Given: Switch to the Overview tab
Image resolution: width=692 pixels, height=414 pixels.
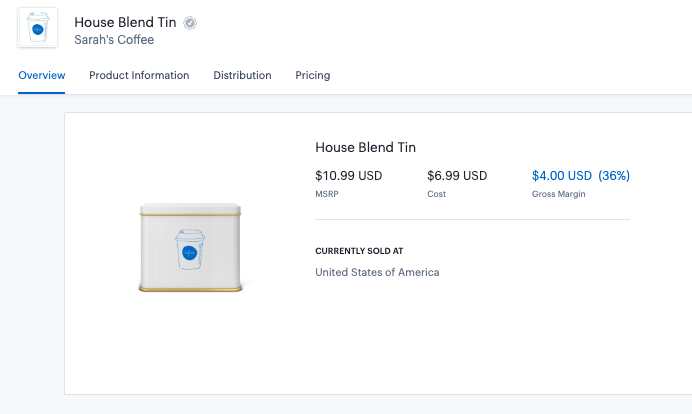Looking at the screenshot, I should pos(41,75).
